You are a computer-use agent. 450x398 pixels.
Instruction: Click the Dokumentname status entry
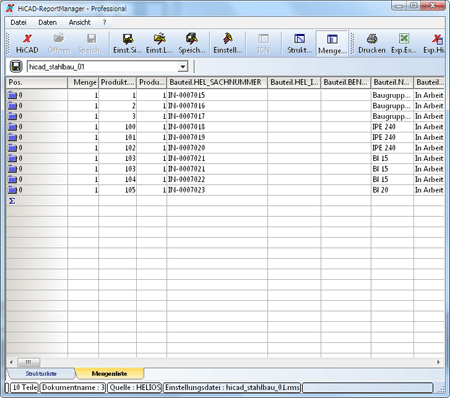coord(73,388)
